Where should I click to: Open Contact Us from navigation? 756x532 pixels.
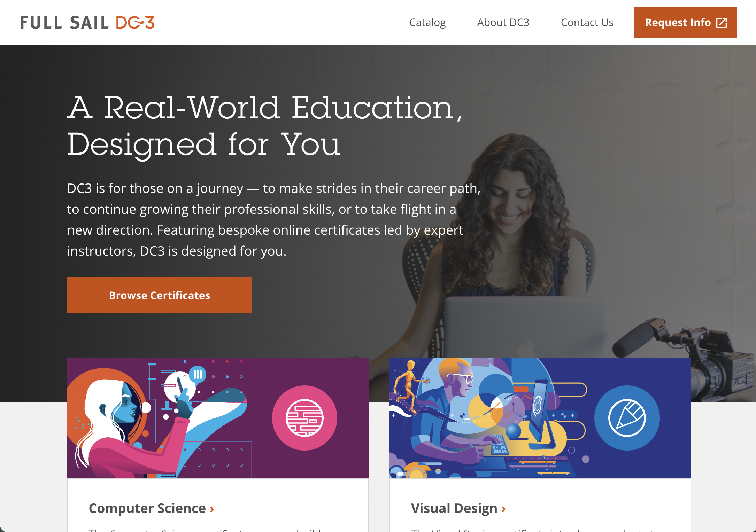tap(587, 22)
